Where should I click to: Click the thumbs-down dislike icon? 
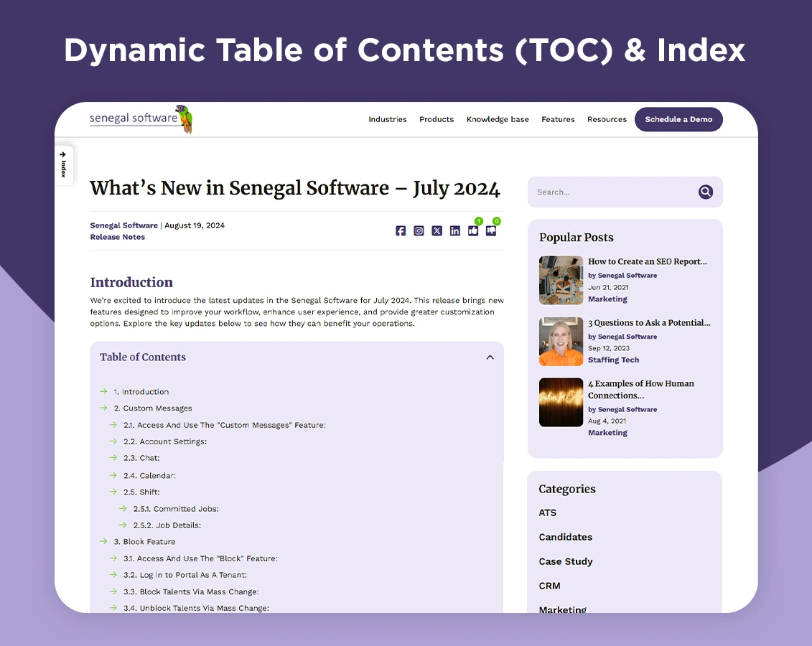(491, 231)
